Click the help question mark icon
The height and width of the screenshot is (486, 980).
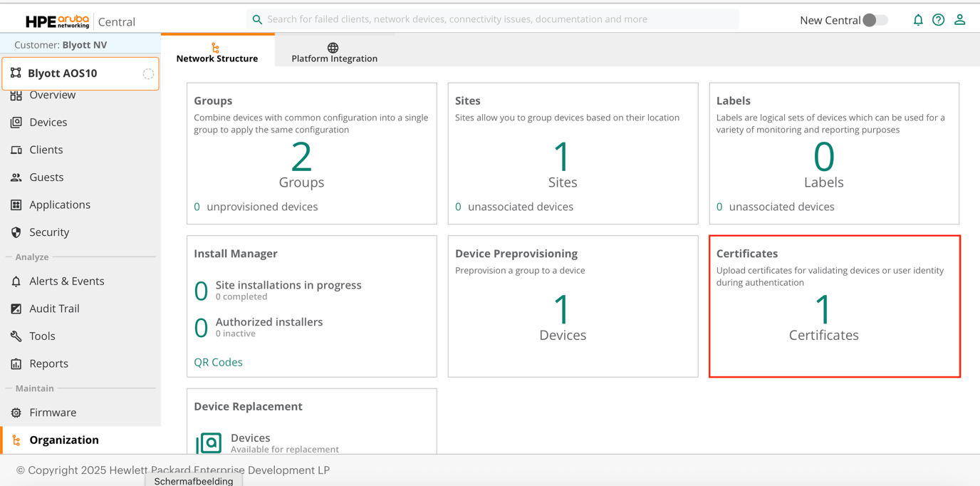[939, 19]
